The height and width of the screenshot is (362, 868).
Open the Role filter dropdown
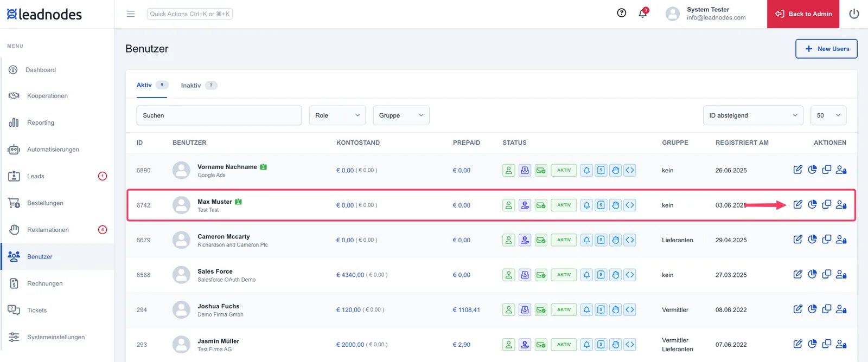(337, 115)
